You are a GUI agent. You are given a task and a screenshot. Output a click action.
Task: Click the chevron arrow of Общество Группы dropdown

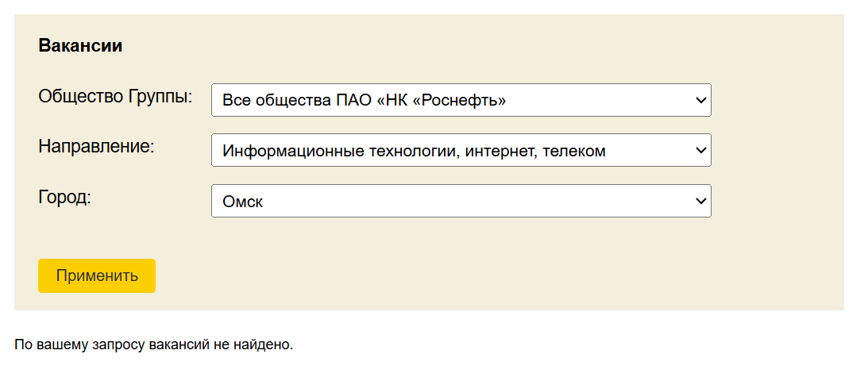tap(700, 101)
